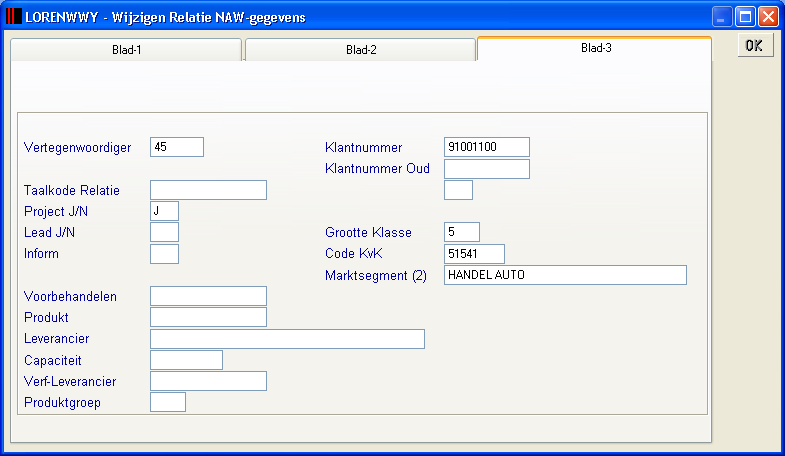Select the Produktgroep input box
Screen dimensions: 785x456
(x=168, y=402)
